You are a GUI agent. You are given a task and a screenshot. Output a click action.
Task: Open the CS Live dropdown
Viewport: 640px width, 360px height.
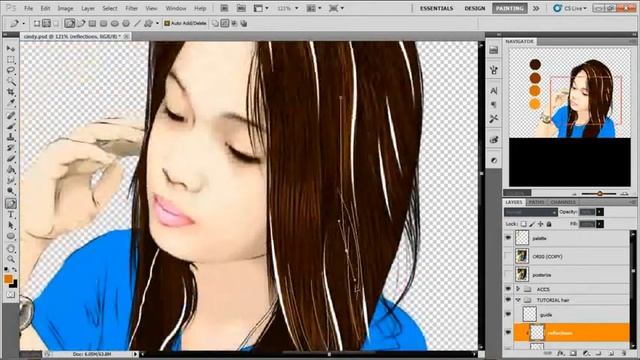pyautogui.click(x=571, y=8)
